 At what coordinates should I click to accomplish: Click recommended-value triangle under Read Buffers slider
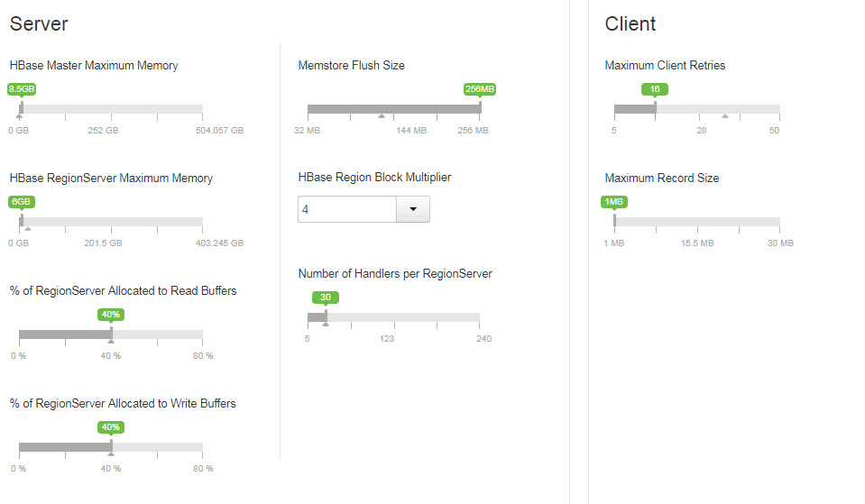pyautogui.click(x=111, y=342)
